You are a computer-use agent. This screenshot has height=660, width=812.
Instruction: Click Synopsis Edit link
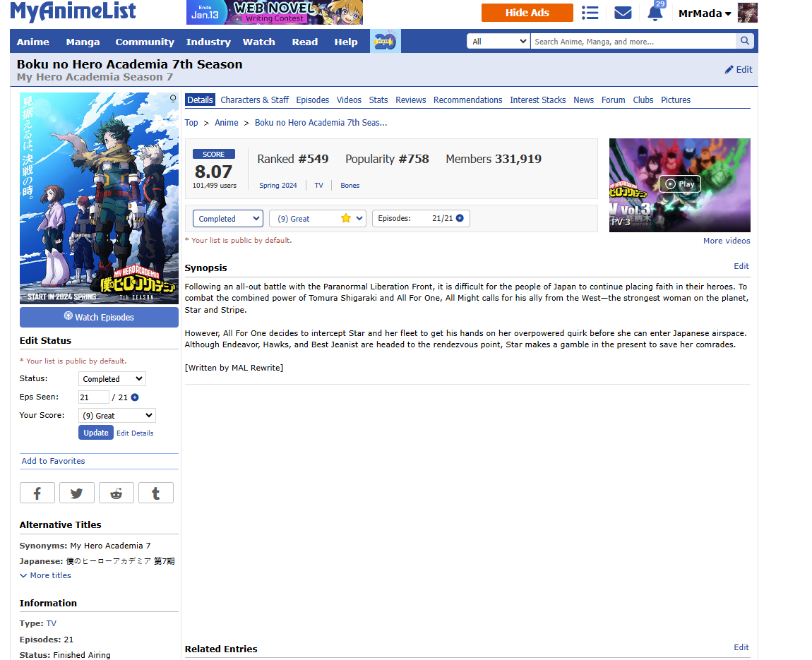pyautogui.click(x=741, y=266)
